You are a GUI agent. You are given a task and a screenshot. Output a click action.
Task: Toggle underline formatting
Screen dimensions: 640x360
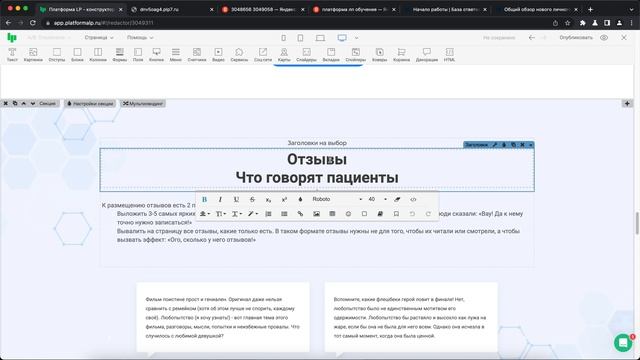tap(236, 199)
